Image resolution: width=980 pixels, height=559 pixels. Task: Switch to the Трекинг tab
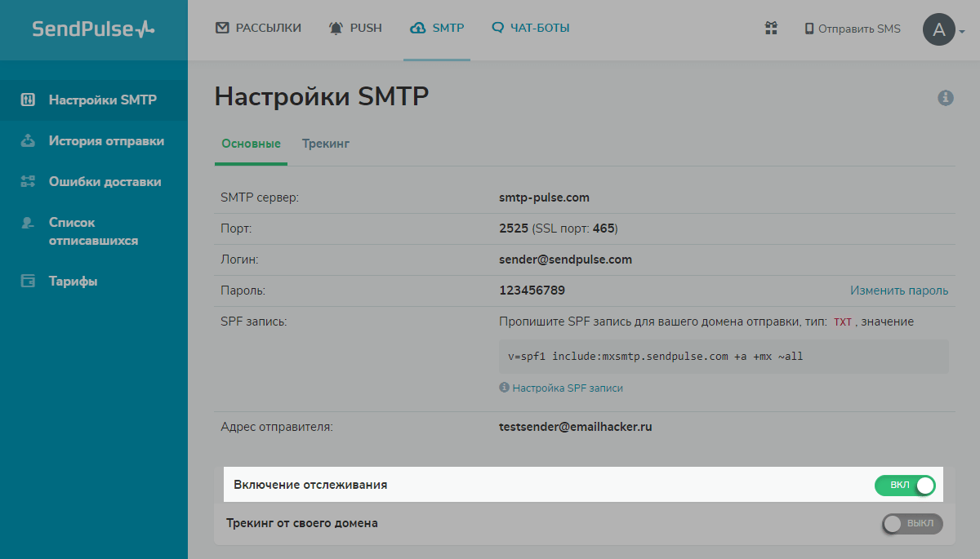(x=325, y=143)
